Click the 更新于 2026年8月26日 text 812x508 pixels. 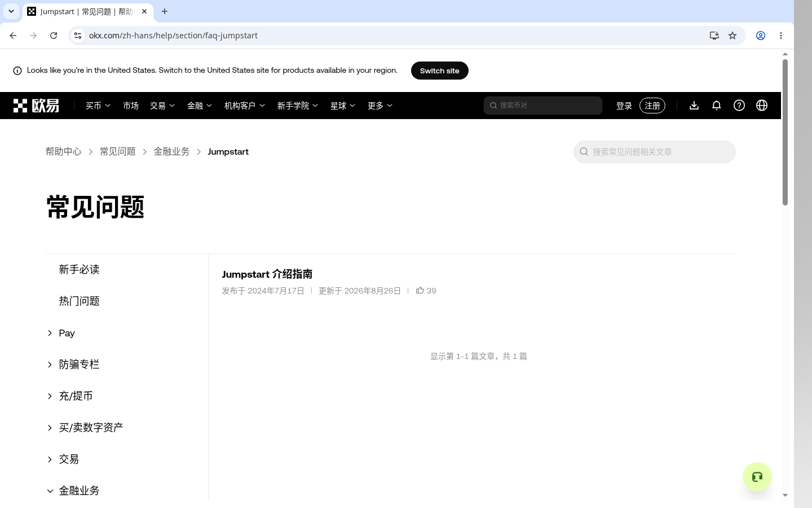coord(360,291)
